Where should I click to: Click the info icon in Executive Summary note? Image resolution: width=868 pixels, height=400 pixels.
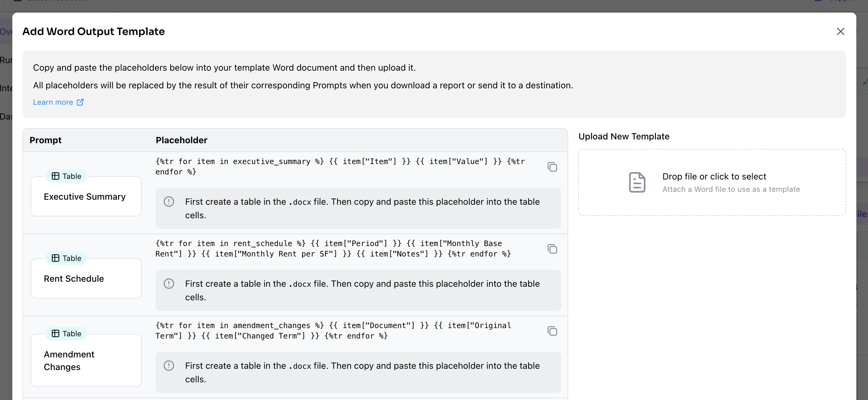click(x=169, y=201)
